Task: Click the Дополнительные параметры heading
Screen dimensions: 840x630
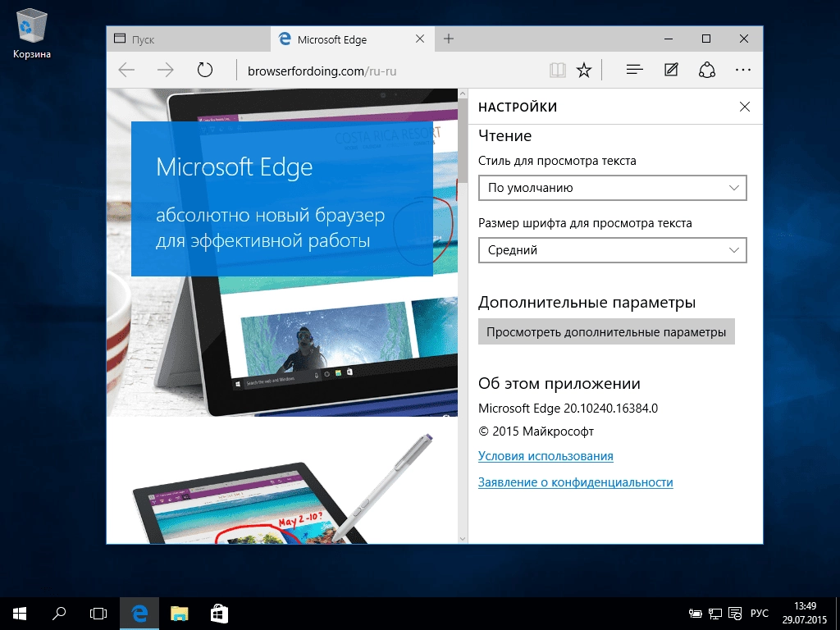Action: pos(587,302)
